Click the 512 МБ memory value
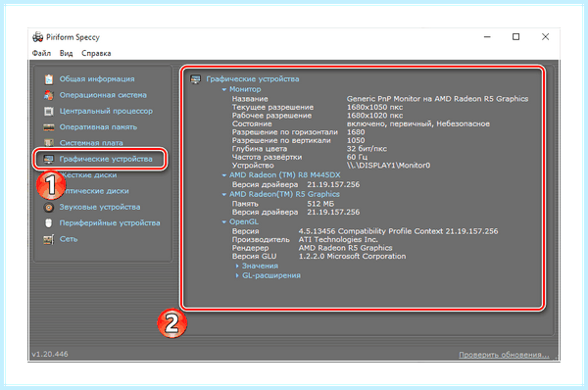Screen dimensions: 588x390 (x=320, y=204)
